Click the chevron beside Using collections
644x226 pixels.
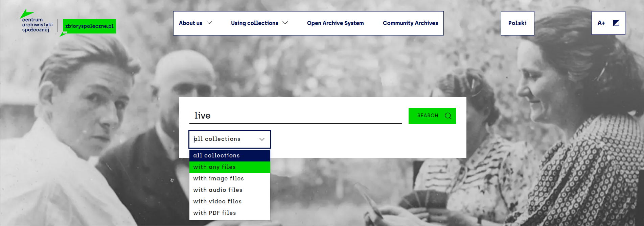pos(285,23)
